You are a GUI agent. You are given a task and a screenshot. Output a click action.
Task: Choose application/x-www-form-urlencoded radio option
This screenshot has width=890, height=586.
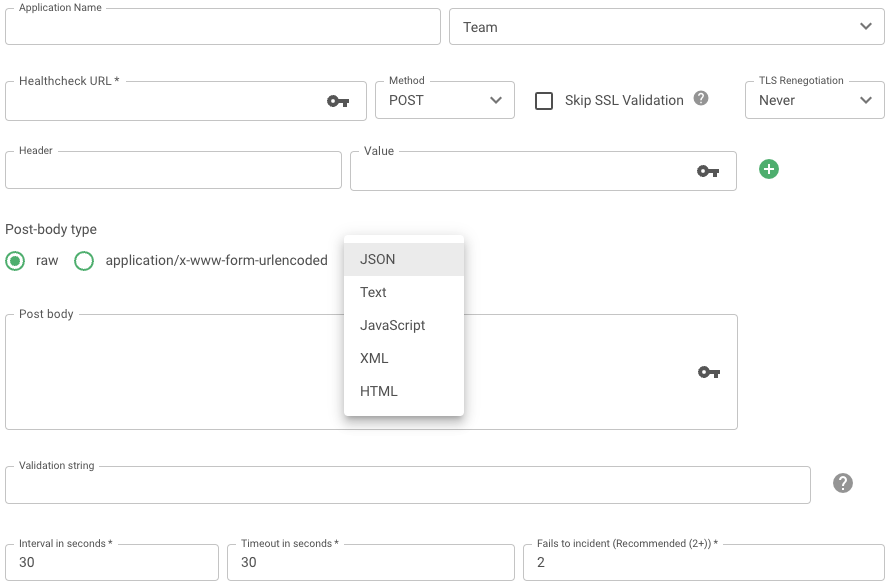pos(84,261)
